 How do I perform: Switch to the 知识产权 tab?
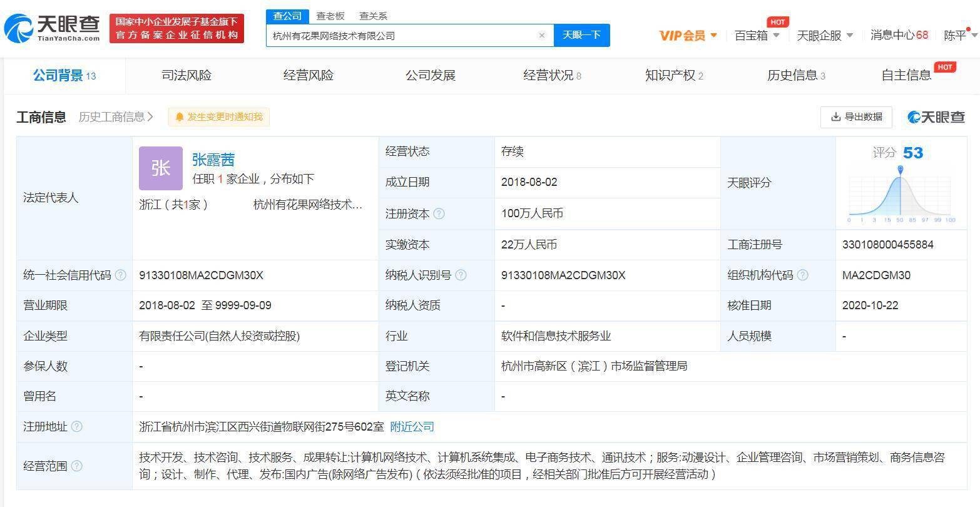pos(674,75)
